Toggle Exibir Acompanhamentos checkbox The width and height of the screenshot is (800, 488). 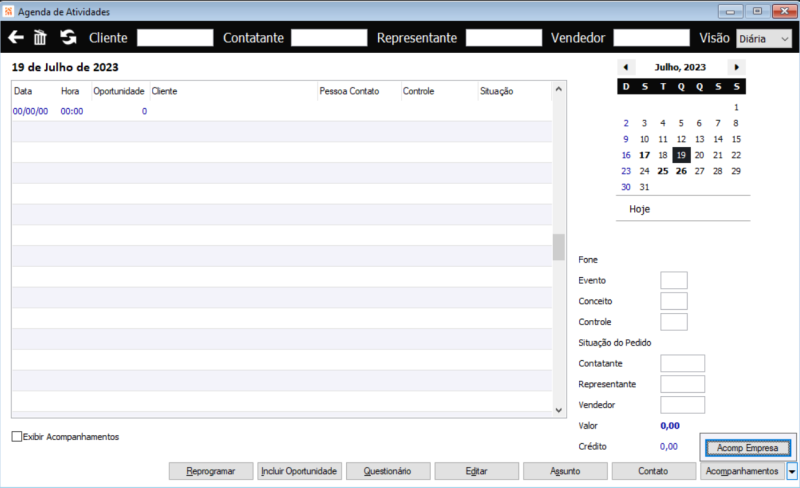click(x=17, y=436)
